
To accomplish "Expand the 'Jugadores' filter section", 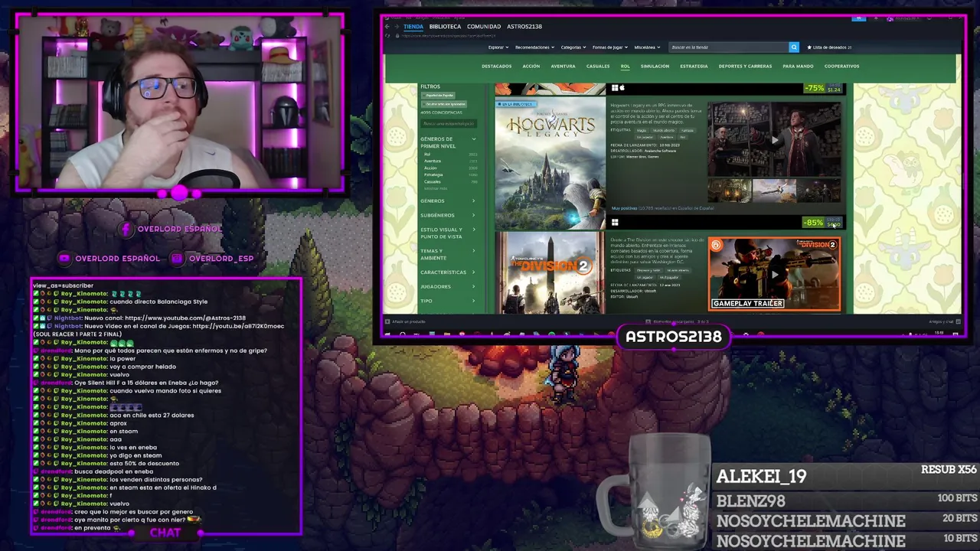I will (x=448, y=286).
